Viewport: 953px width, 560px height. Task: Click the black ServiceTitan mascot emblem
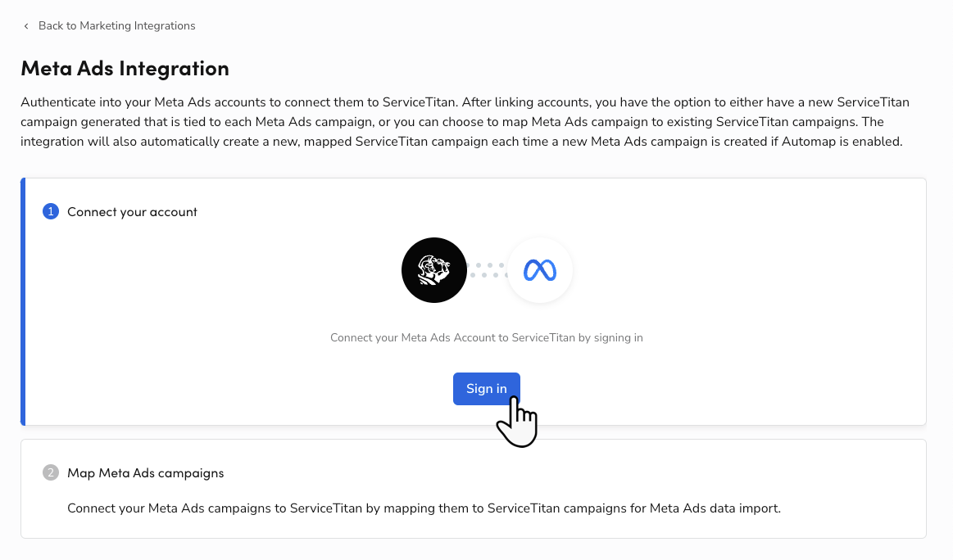(434, 270)
